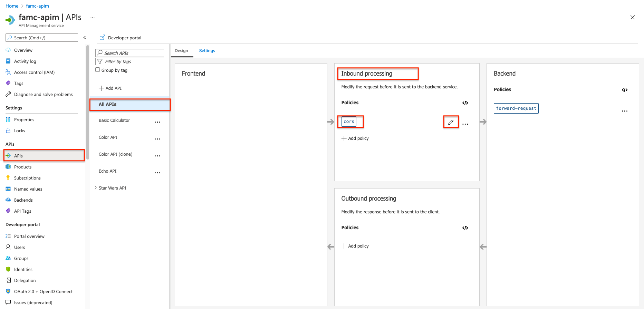Close the APIs blade with X
The image size is (644, 309).
click(633, 17)
